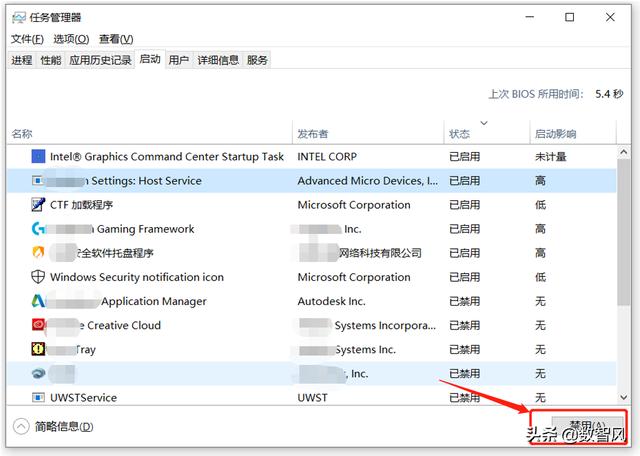The height and width of the screenshot is (456, 640).
Task: Click the Systems Incorpora... publisher cell
Action: point(385,325)
